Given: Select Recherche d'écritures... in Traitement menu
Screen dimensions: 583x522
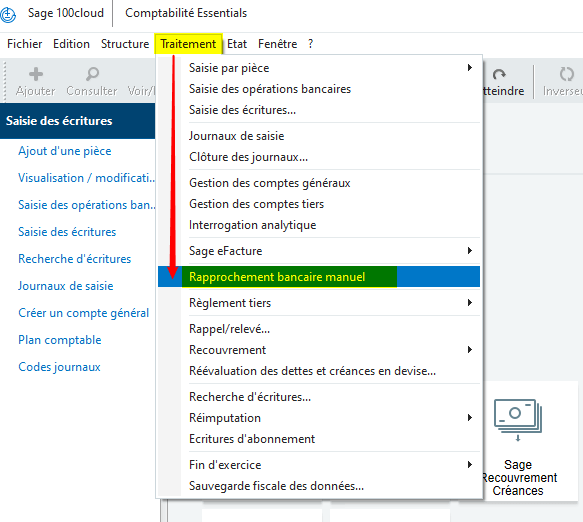Looking at the screenshot, I should [x=319, y=397].
